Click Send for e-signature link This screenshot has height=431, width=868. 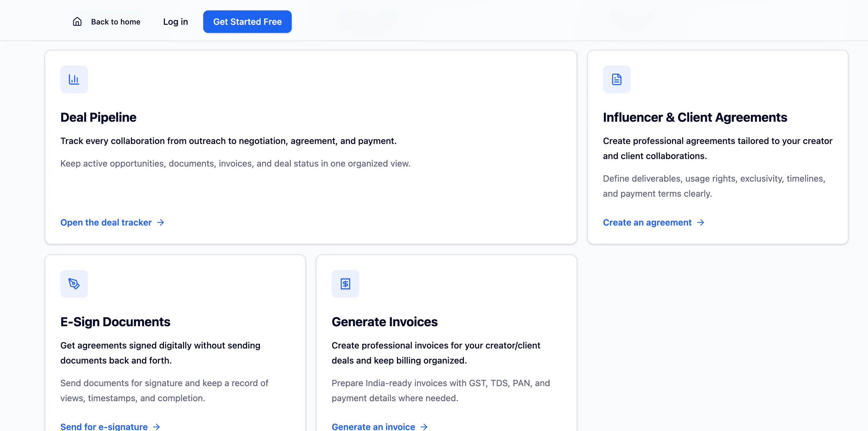pyautogui.click(x=110, y=426)
